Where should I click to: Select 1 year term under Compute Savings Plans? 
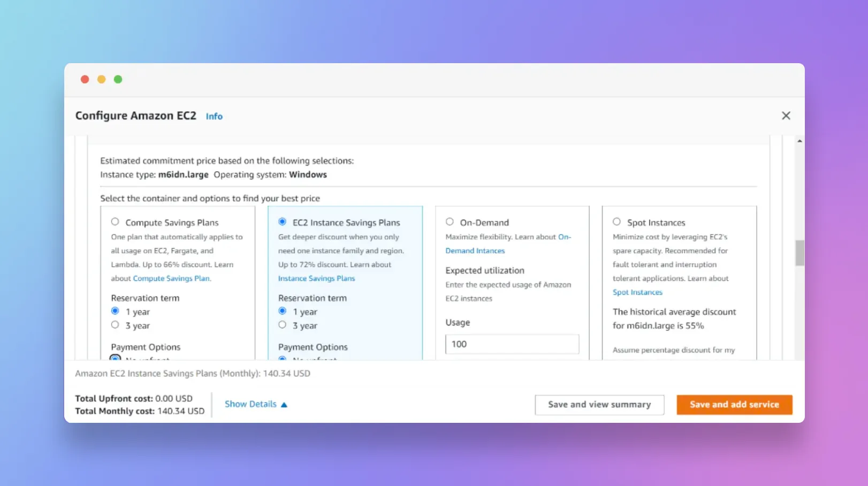tap(115, 311)
